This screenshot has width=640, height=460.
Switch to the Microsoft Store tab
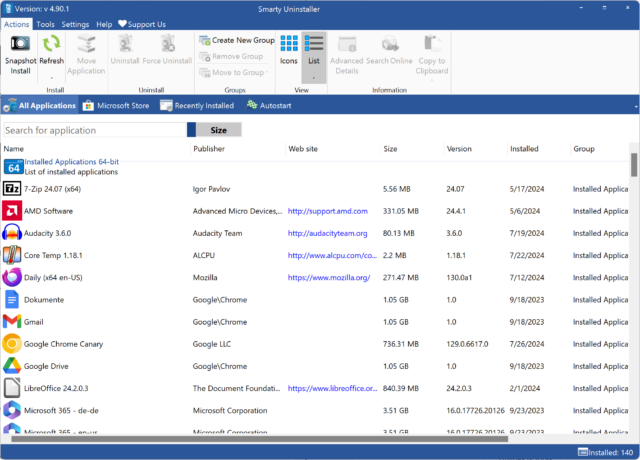pos(116,105)
